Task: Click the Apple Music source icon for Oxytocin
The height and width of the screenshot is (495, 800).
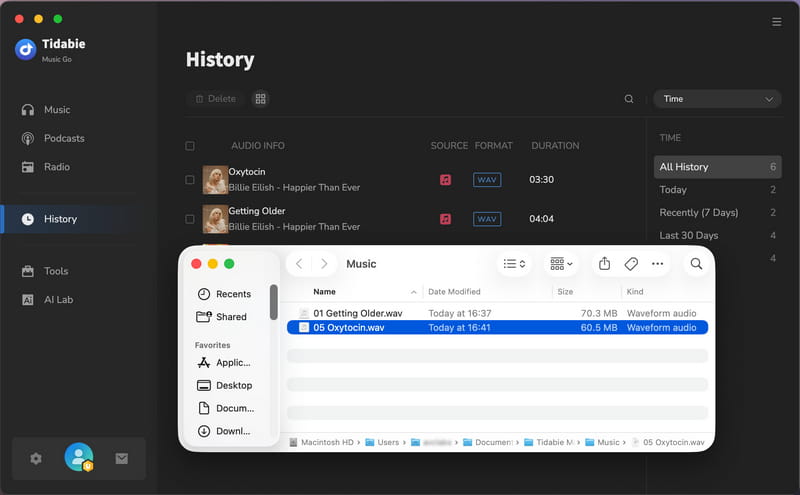Action: click(x=445, y=180)
